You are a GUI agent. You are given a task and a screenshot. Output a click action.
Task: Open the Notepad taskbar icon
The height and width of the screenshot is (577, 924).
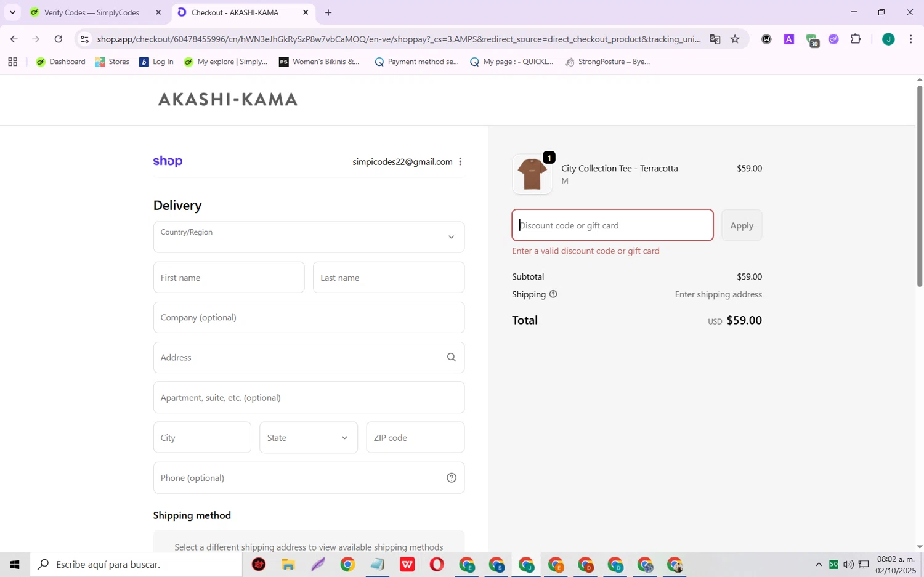coord(378,565)
